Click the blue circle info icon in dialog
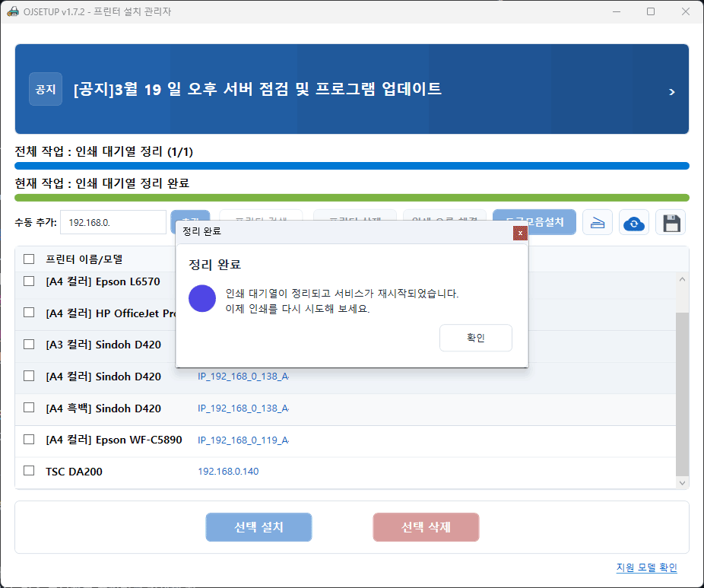 202,299
